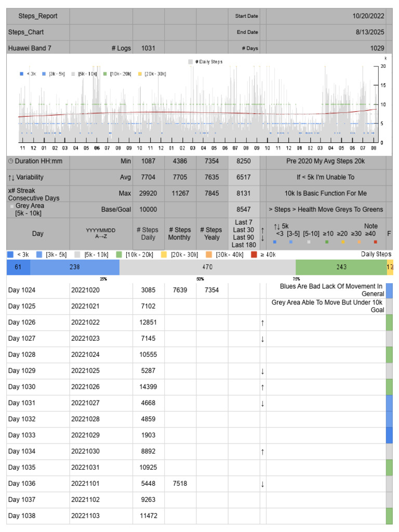Click the up arrow in Day 1030 row
Screen dimensions: 399x532
tap(262, 387)
